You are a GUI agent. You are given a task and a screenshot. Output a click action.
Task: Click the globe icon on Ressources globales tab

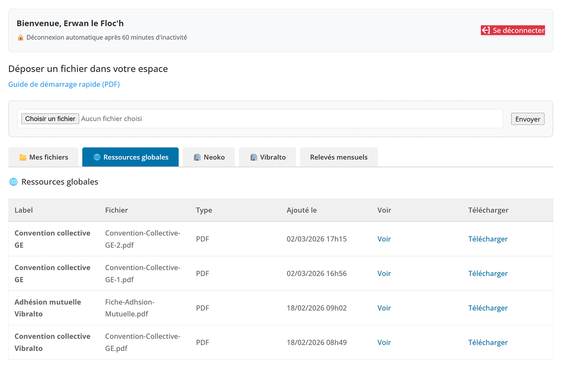tap(97, 157)
